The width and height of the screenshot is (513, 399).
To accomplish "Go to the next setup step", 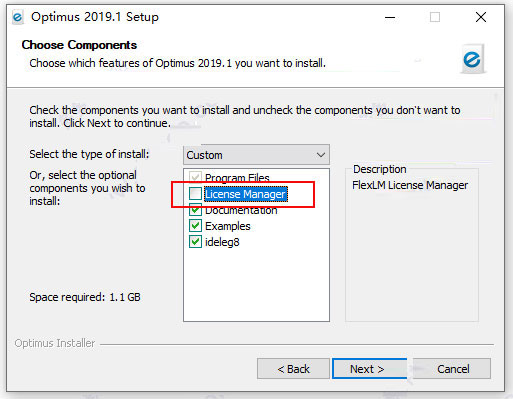I will click(369, 369).
